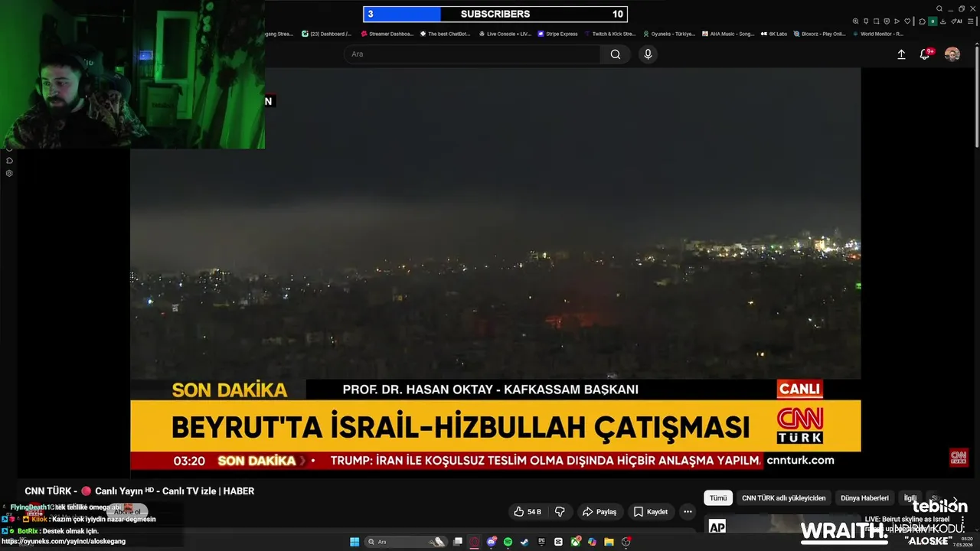
Task: Select the İlgili filter chip
Action: click(910, 498)
